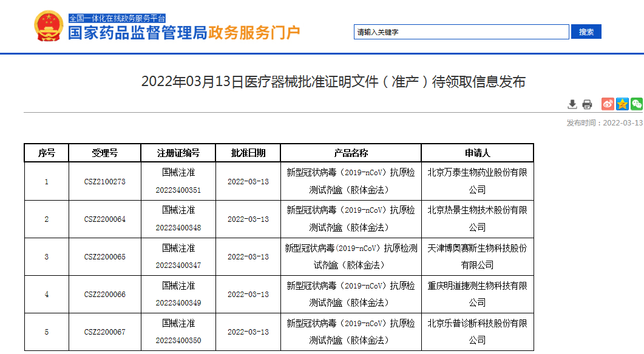Click registration number 20223400350

[178, 341]
